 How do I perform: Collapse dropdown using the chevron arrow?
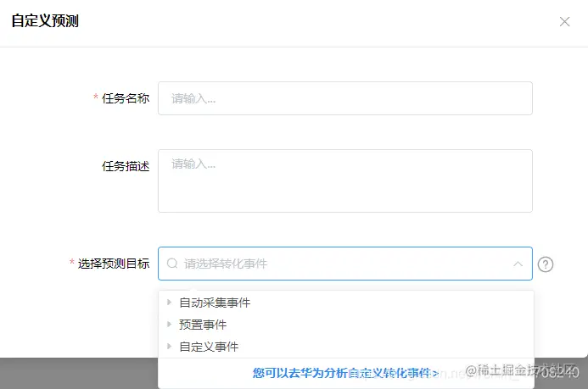pos(518,264)
